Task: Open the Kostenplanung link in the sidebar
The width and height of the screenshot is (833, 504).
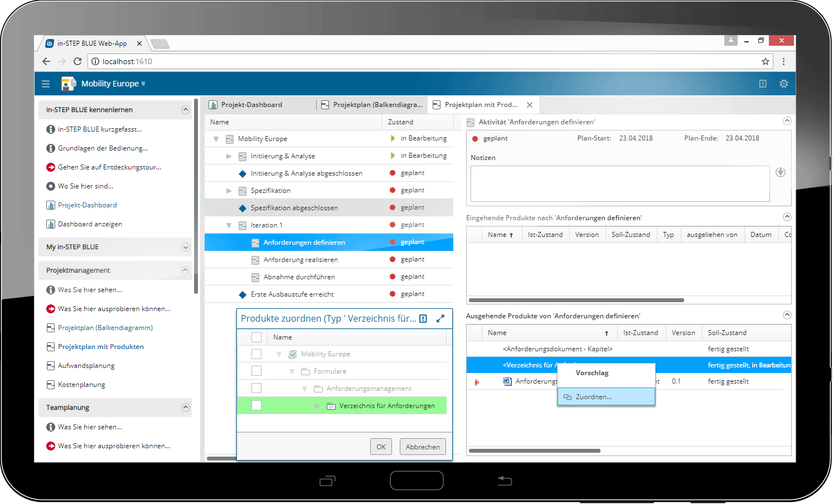Action: pos(81,384)
